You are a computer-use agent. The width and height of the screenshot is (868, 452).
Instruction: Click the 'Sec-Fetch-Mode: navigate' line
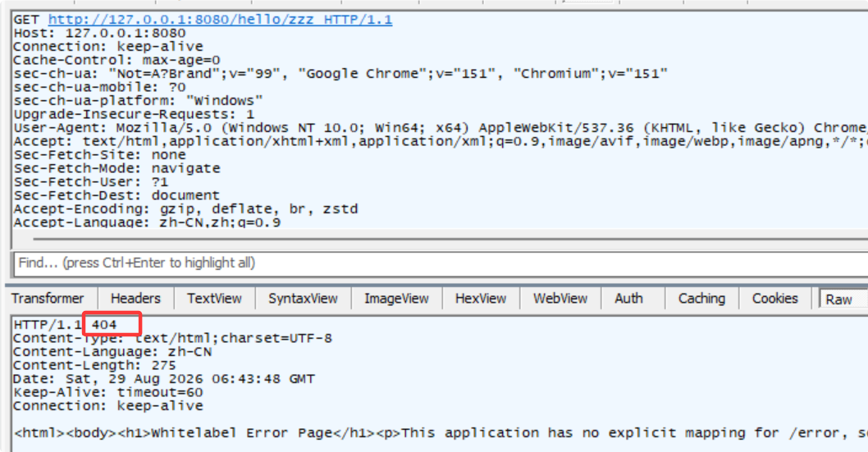116,169
